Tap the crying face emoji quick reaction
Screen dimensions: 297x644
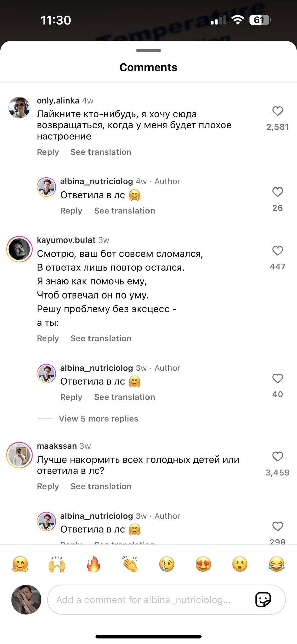(167, 564)
